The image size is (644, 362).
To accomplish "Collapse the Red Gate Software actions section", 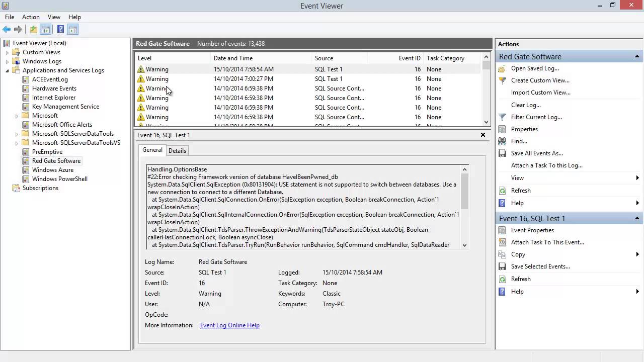I will tap(637, 57).
